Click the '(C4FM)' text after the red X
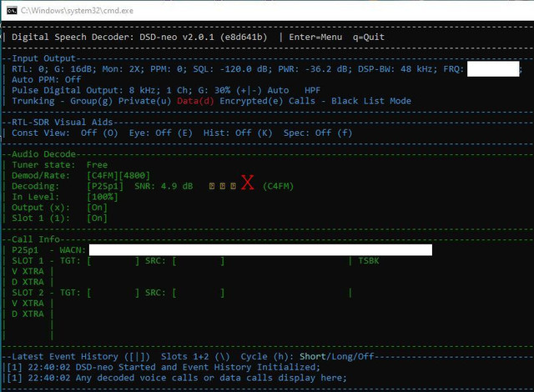 (278, 186)
